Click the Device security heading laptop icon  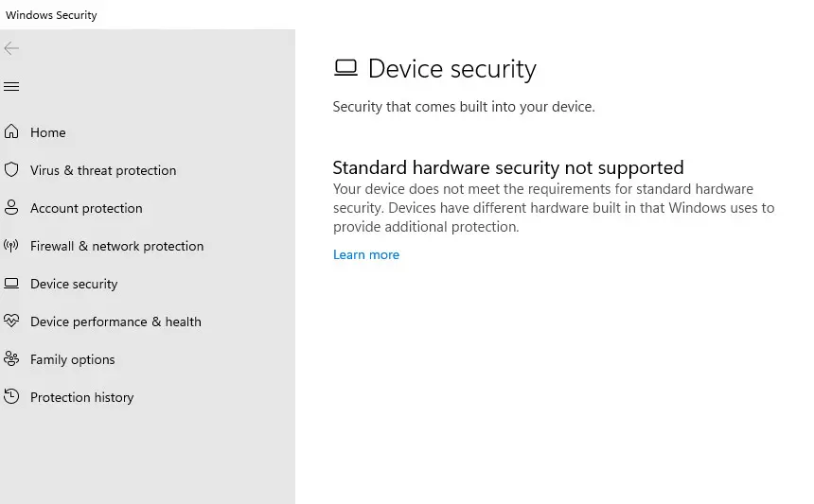(x=345, y=68)
